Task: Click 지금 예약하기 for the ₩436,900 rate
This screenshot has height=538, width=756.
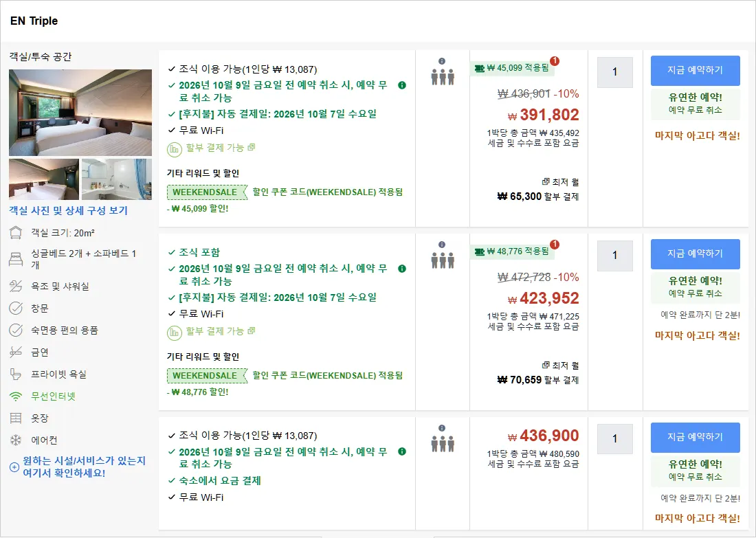Action: (x=696, y=437)
